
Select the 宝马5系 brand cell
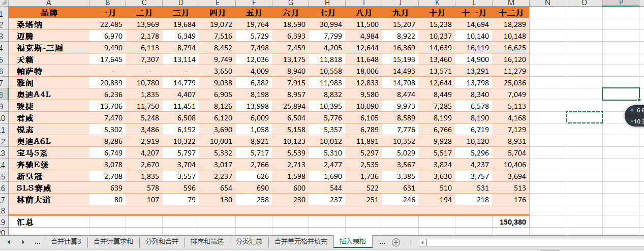tap(49, 153)
